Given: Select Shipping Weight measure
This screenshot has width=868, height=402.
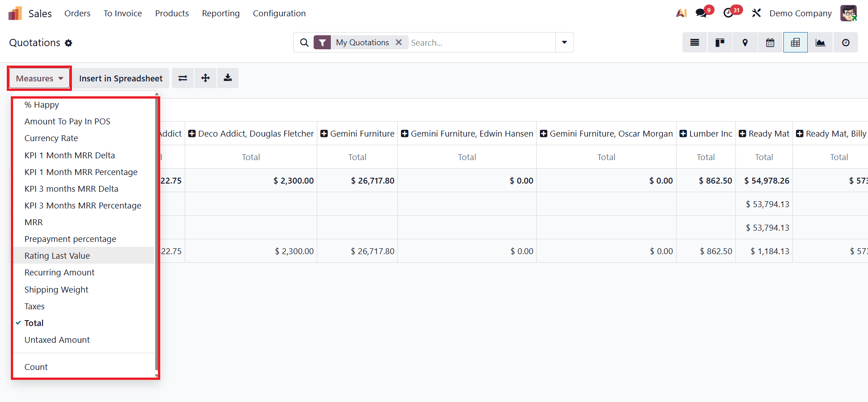Looking at the screenshot, I should click(x=84, y=290).
